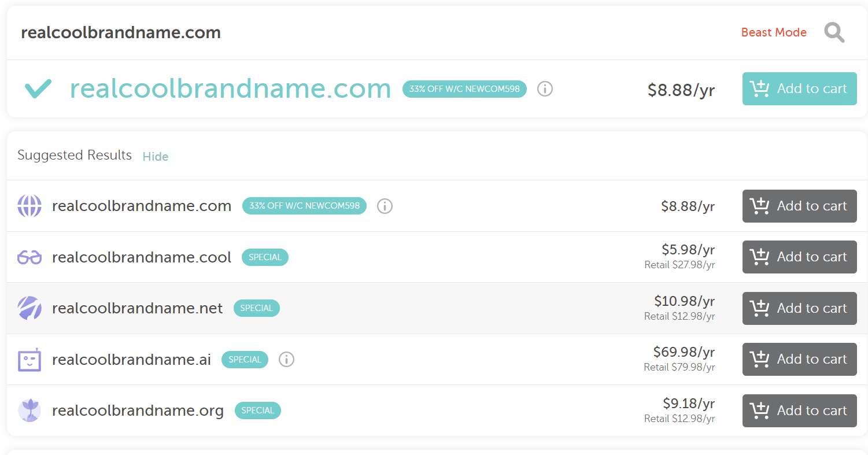Screen dimensions: 868x455
Task: Click the info icon in the suggested .com row
Action: pos(385,206)
